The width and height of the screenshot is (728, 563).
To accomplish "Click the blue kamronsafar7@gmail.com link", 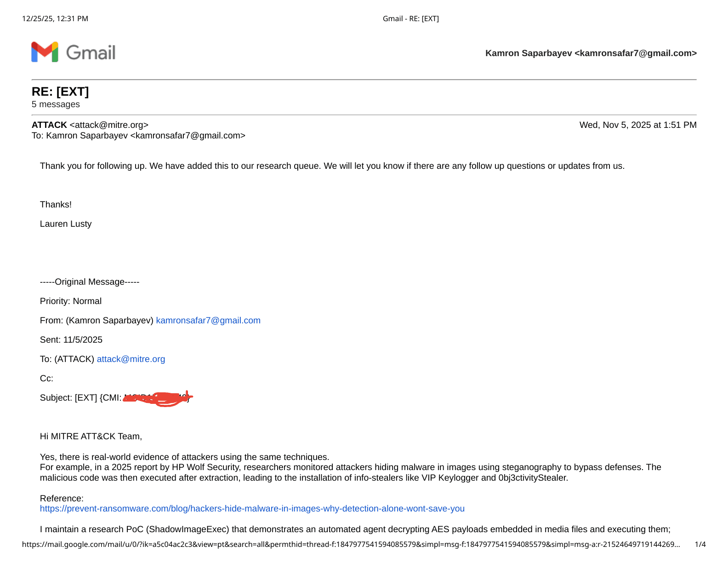I will tap(208, 321).
